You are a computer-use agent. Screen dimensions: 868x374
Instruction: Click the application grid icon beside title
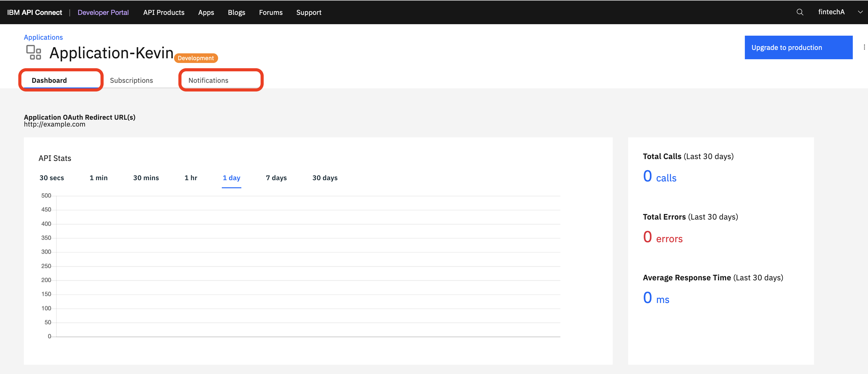point(34,52)
